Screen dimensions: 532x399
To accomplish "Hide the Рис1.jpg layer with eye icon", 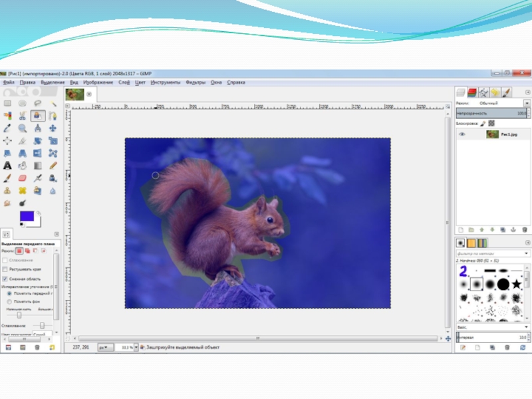I will pyautogui.click(x=462, y=134).
